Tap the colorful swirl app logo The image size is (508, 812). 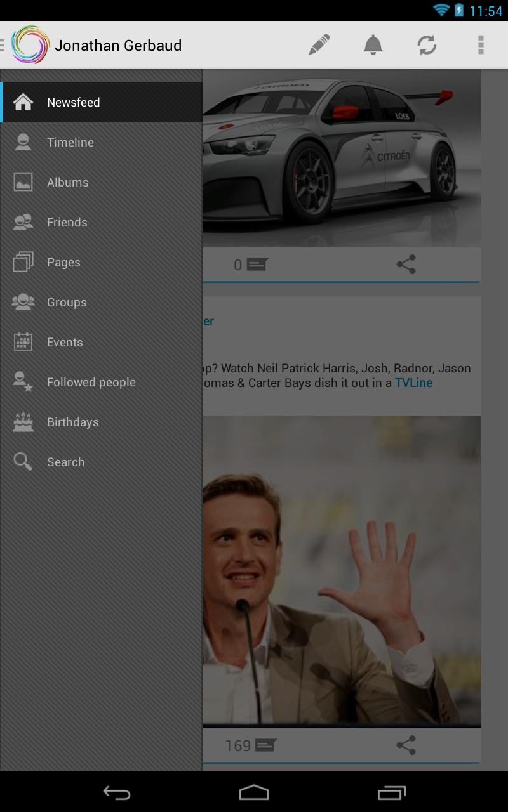coord(30,45)
